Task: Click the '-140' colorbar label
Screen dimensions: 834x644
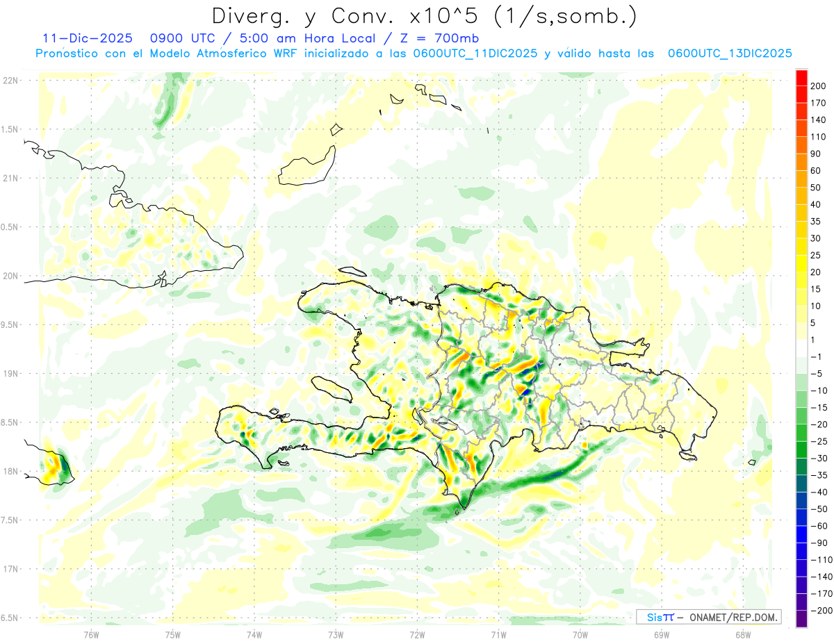Action: (x=821, y=577)
